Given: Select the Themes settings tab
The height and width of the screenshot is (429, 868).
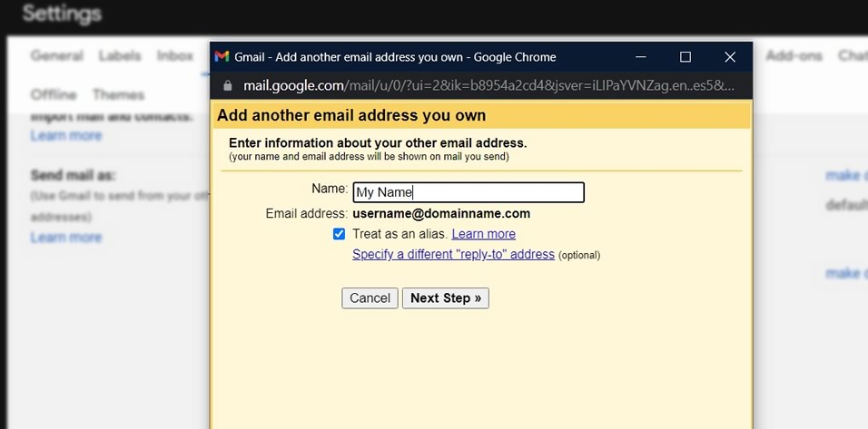Looking at the screenshot, I should (118, 94).
